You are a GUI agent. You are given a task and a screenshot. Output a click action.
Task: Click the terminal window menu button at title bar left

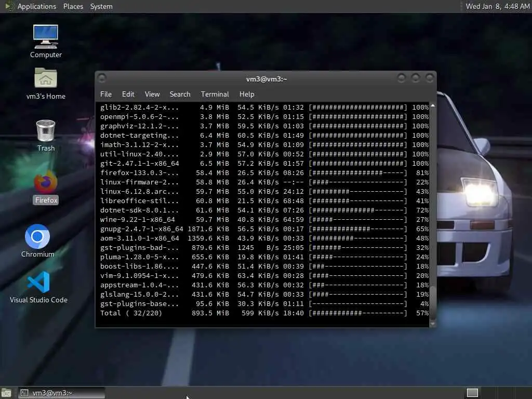102,78
